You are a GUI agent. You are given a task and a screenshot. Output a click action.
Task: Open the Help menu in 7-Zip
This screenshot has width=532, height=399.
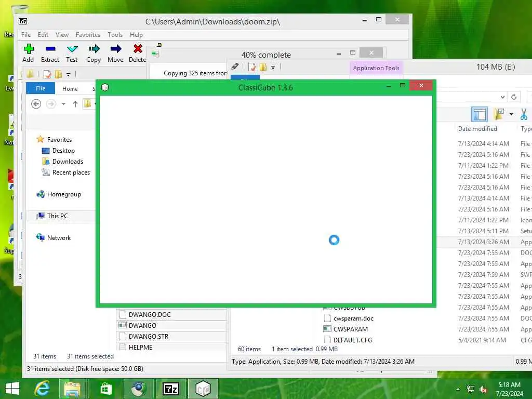click(136, 35)
